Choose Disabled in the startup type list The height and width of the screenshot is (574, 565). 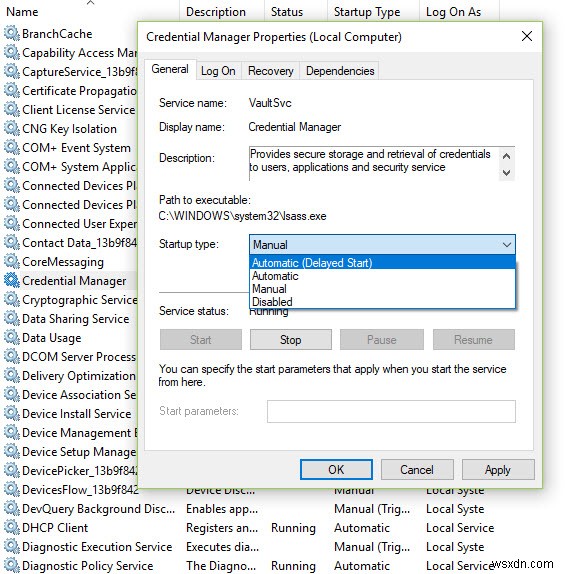382,302
